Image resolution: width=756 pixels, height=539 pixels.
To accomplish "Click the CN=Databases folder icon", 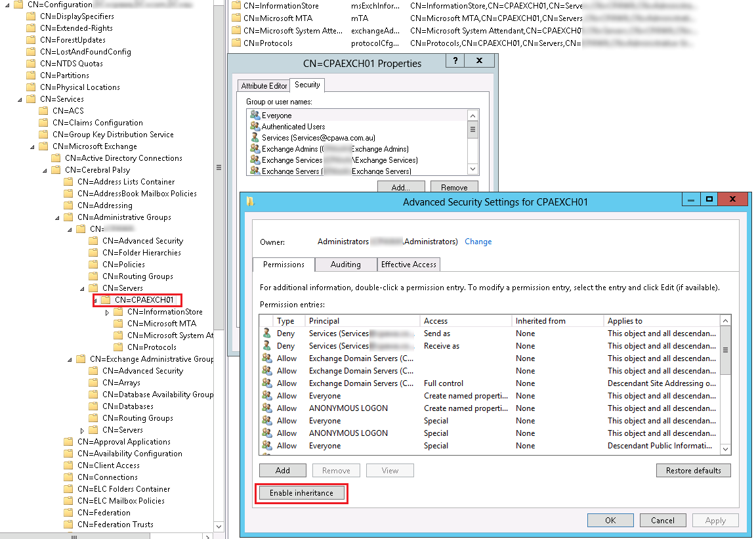I will coord(94,406).
